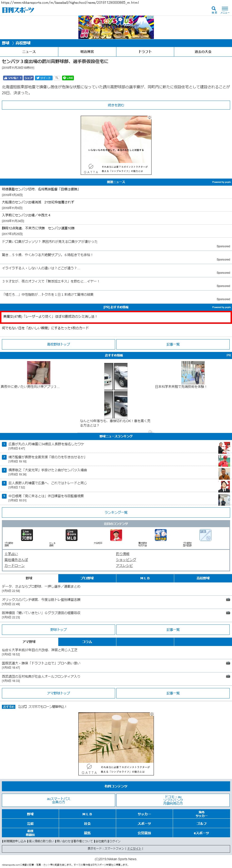The width and height of the screenshot is (232, 868).
Task: Open the アスレシピ link
Action: point(124,565)
